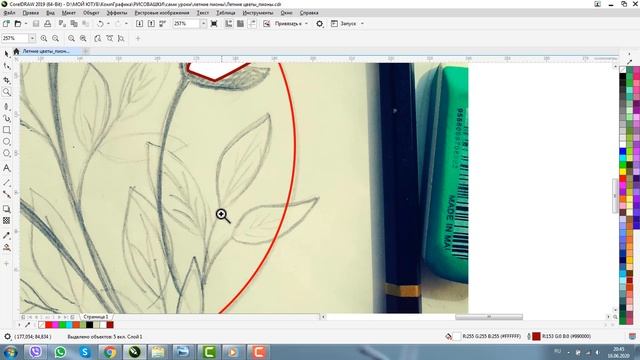This screenshot has height=360, width=640.
Task: Open the Effects (Эффекты) menu
Action: 117,13
